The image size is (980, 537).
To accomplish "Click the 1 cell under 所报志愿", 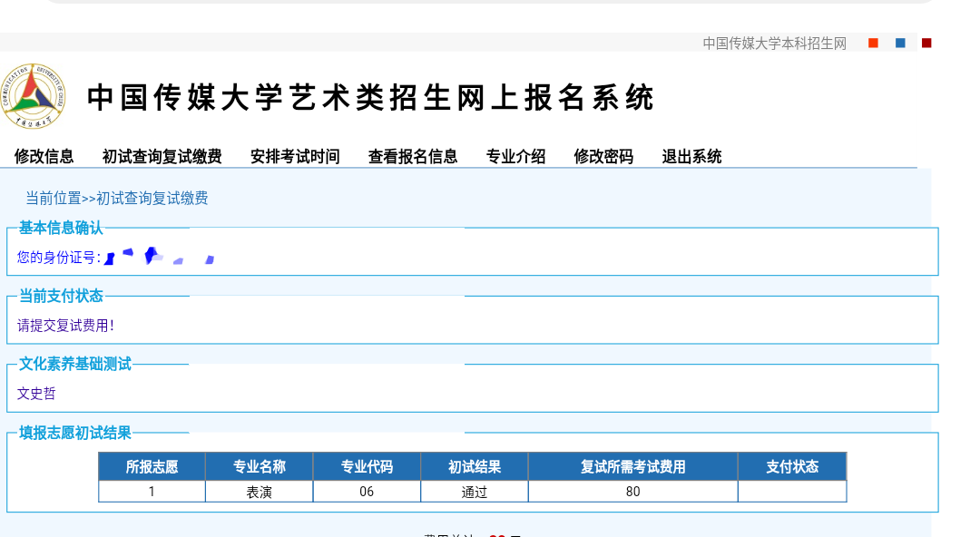I will (x=152, y=492).
